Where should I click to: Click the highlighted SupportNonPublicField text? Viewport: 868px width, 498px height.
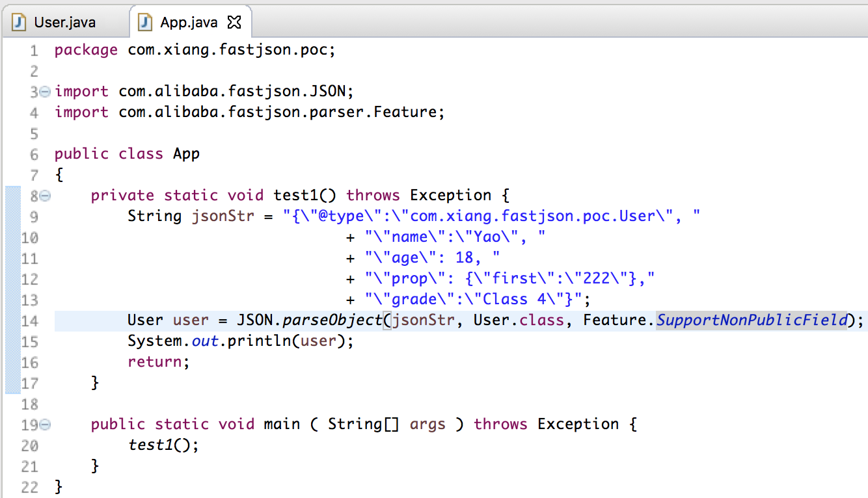click(x=752, y=321)
